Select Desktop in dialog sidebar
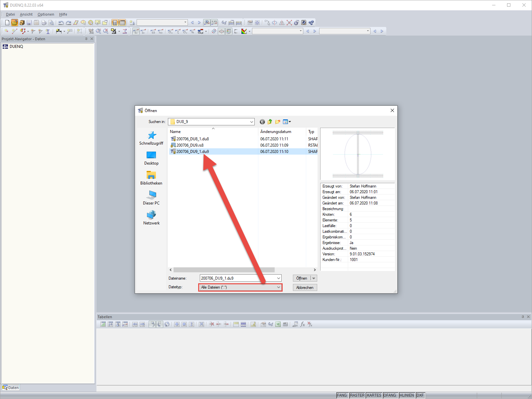 (151, 158)
